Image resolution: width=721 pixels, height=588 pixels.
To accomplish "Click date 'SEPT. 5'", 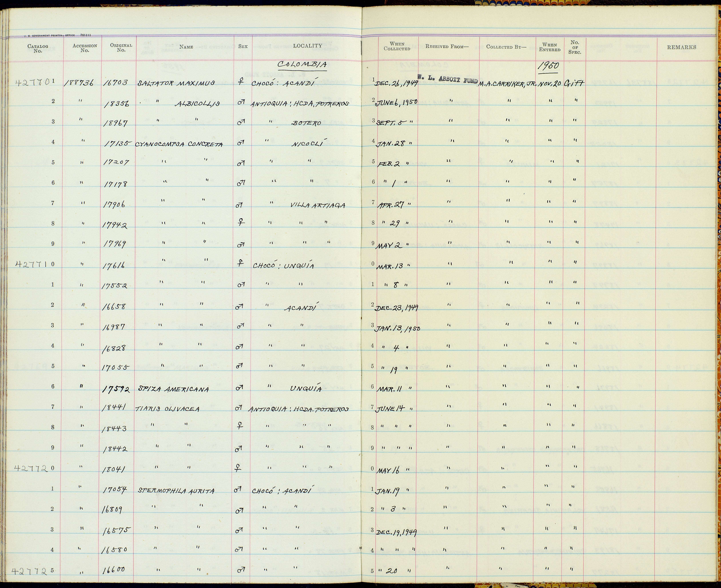I will [390, 123].
